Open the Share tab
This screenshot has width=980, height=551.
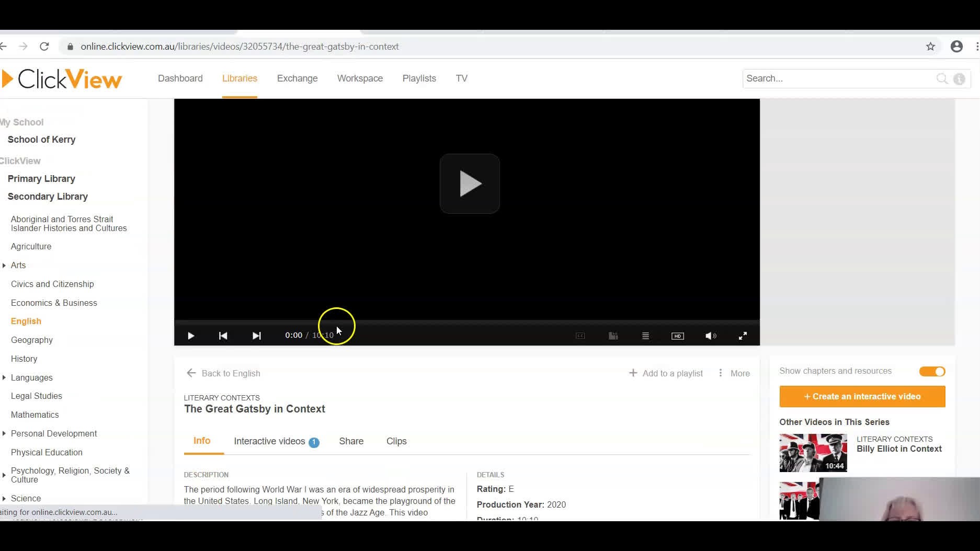(x=351, y=441)
